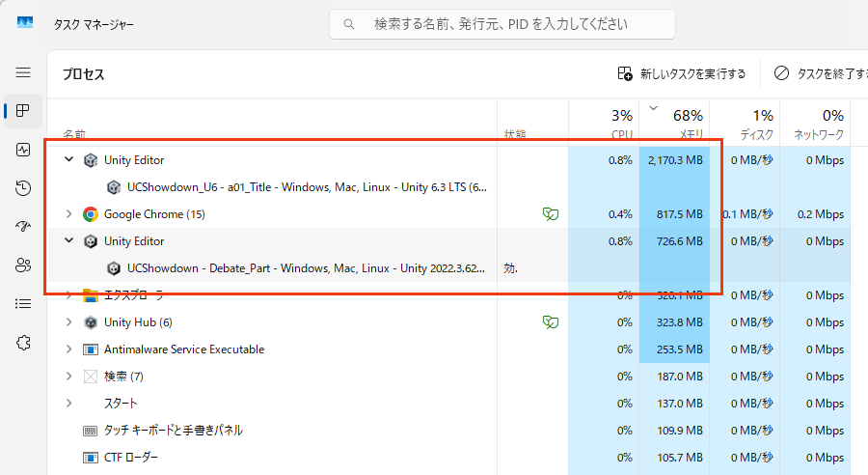The image size is (868, 475).
Task: Open the Details list icon in the sidebar
Action: [x=23, y=304]
